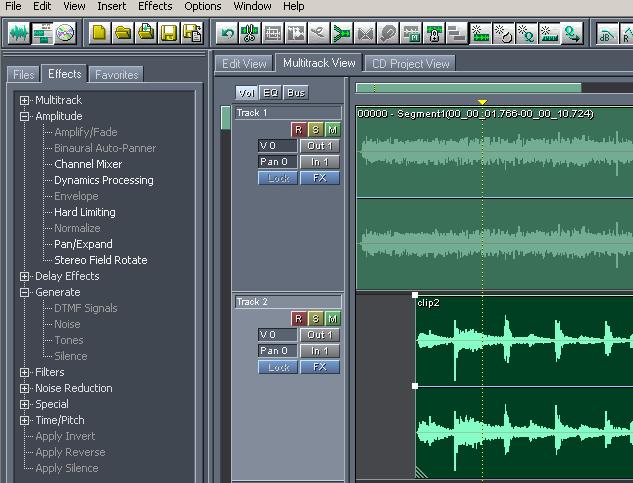633x483 pixels.
Task: Solo Track 2 with the S button
Action: (x=316, y=319)
